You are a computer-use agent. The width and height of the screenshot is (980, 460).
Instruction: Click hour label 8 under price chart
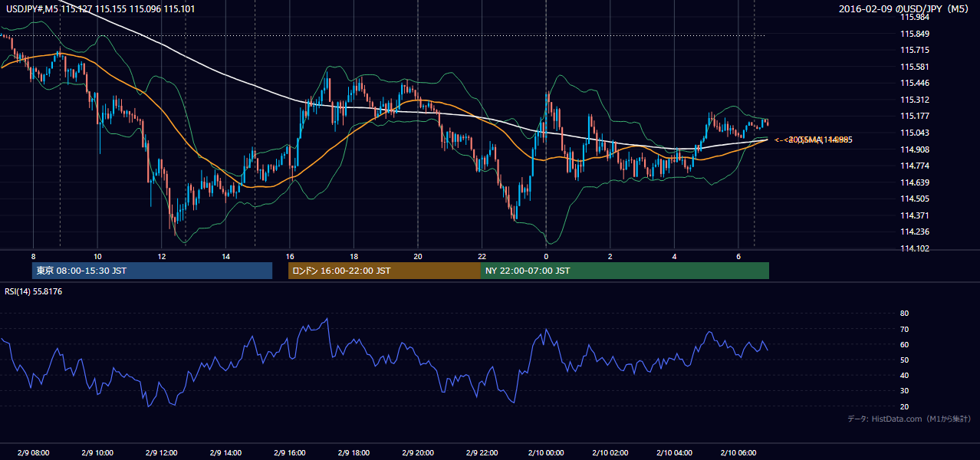coord(33,256)
